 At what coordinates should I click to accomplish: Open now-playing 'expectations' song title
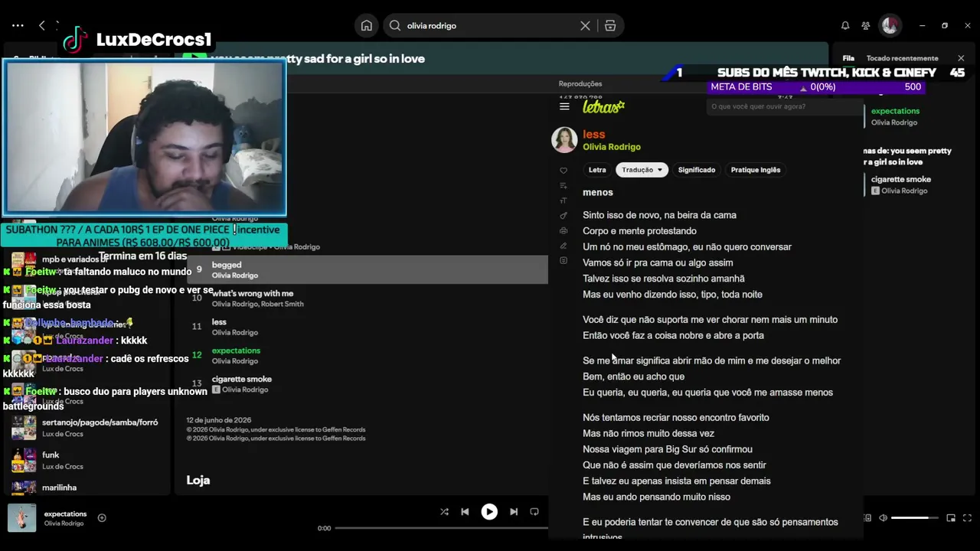pyautogui.click(x=65, y=514)
